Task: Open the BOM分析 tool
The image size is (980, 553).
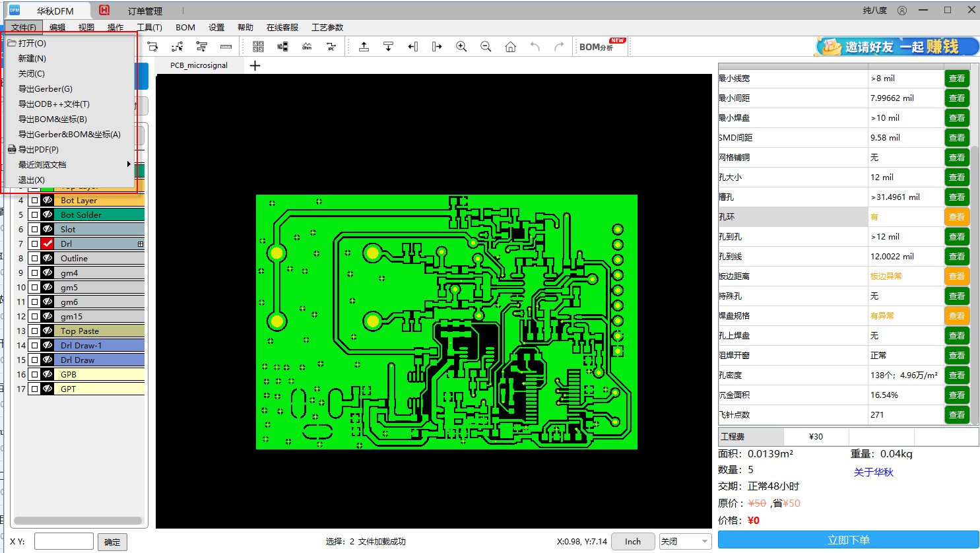Action: (x=602, y=46)
